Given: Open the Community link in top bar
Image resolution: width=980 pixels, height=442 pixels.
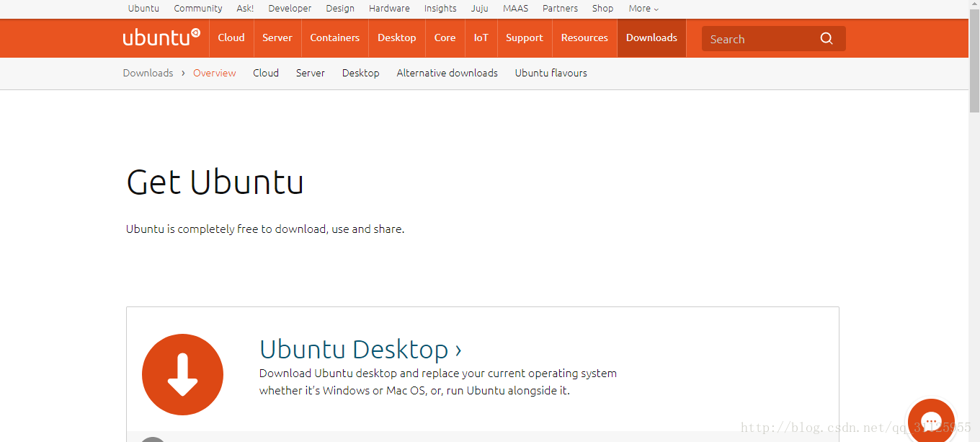Looking at the screenshot, I should pos(197,9).
